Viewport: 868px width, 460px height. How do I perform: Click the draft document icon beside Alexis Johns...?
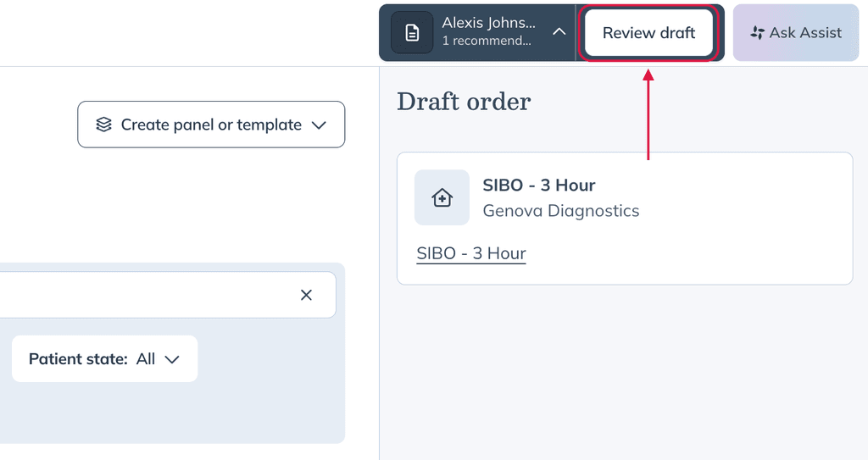click(x=412, y=33)
